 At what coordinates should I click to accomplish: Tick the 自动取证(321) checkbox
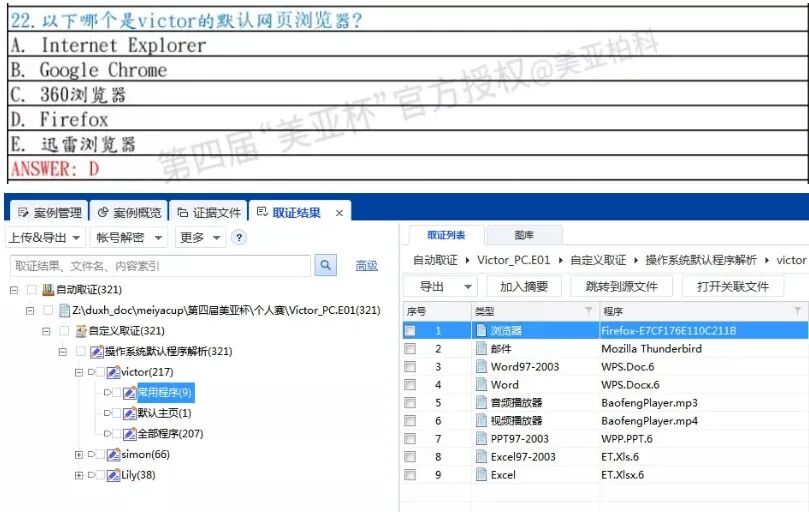click(x=31, y=289)
